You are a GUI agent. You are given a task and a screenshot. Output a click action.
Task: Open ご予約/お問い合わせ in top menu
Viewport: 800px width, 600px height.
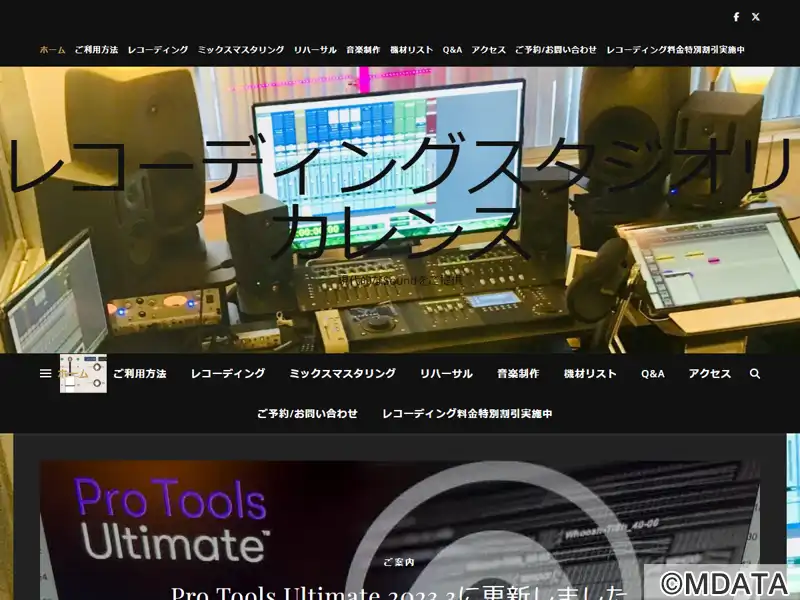point(556,49)
